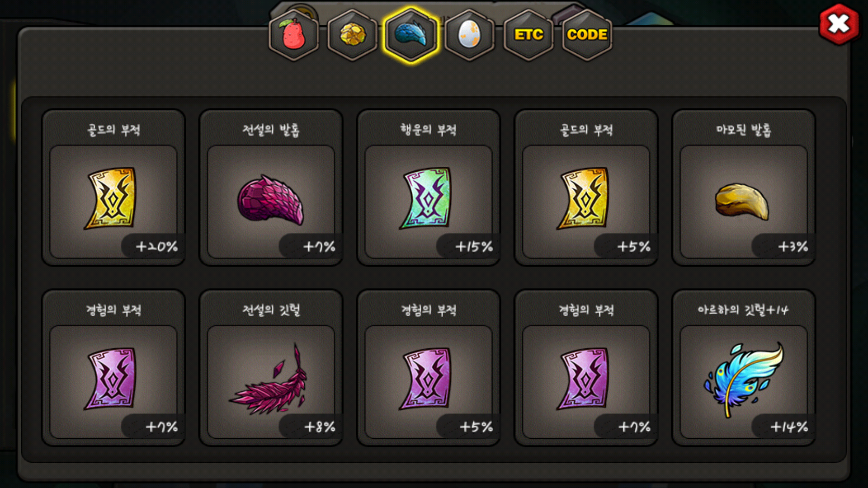Click the +20% bonus label

pyautogui.click(x=156, y=246)
